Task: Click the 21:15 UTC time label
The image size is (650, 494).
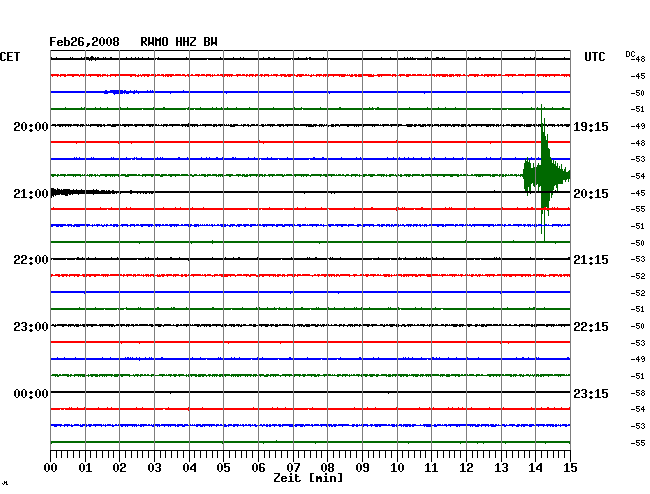Action: pyautogui.click(x=591, y=260)
